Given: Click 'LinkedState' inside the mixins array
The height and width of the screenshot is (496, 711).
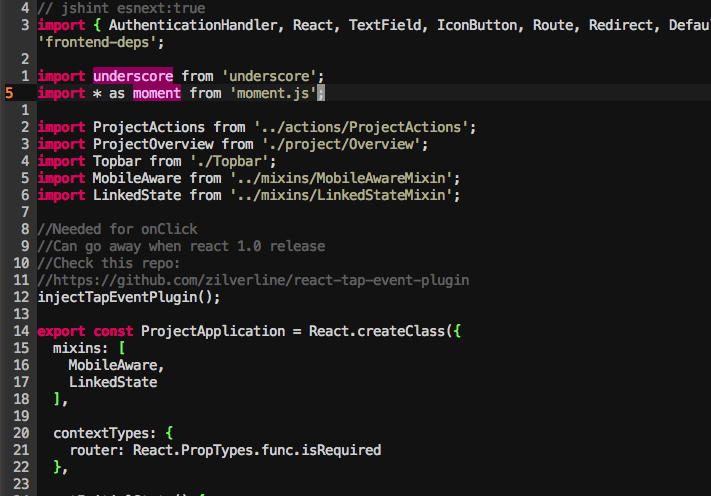Looking at the screenshot, I should pos(113,382).
